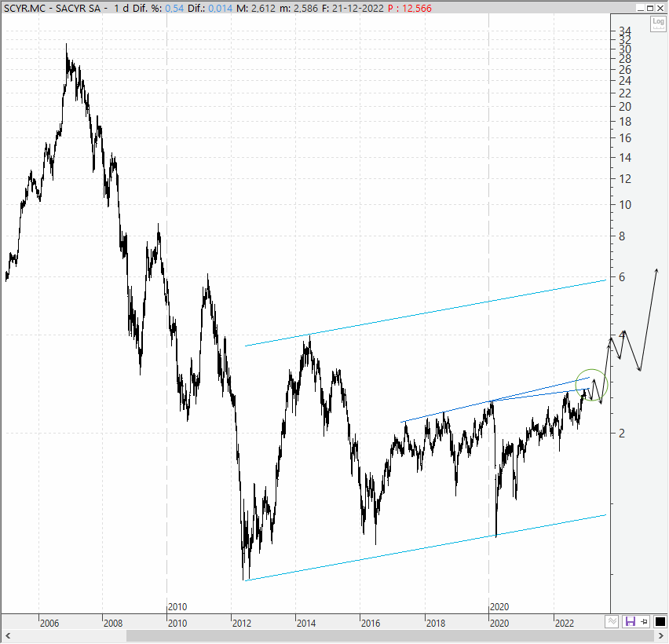Image resolution: width=669 pixels, height=644 pixels.
Task: Click the pin icon beside save
Action: (x=644, y=622)
